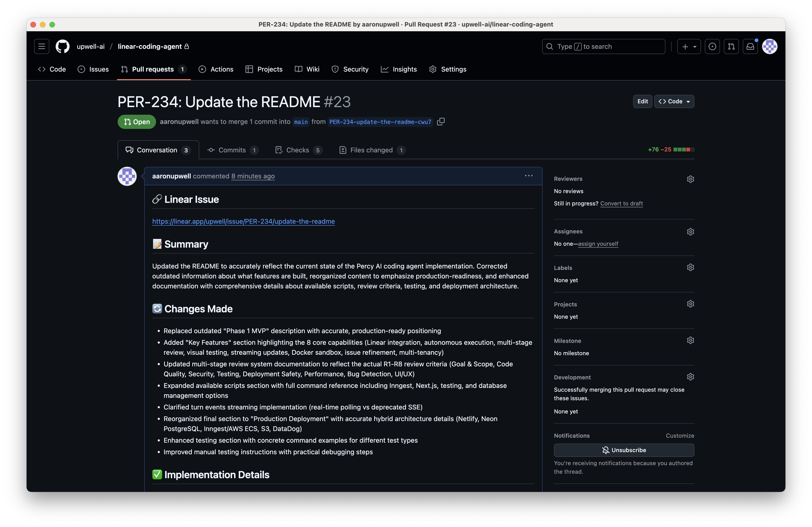The height and width of the screenshot is (527, 812).
Task: Open your profile avatar menu
Action: coord(769,46)
